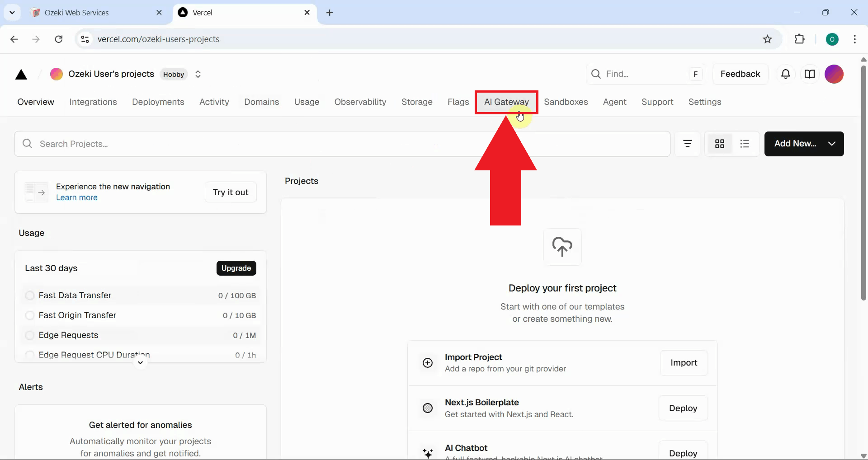
Task: Expand the team switcher chevrons
Action: (x=198, y=74)
